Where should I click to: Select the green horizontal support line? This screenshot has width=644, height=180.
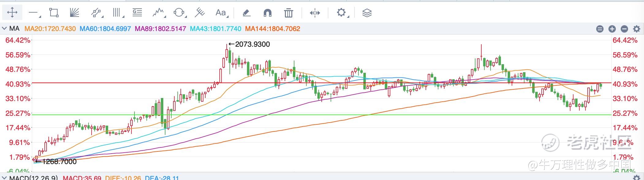pos(322,115)
